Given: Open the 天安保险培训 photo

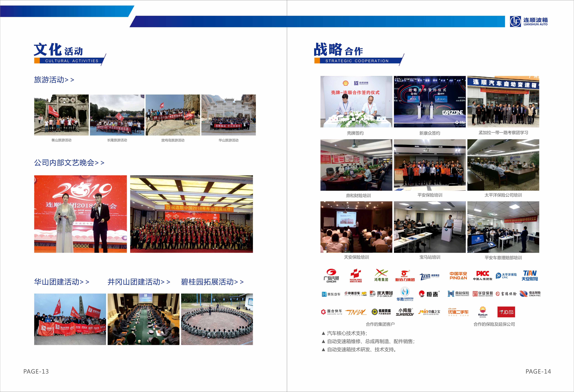Looking at the screenshot, I should pyautogui.click(x=356, y=227).
